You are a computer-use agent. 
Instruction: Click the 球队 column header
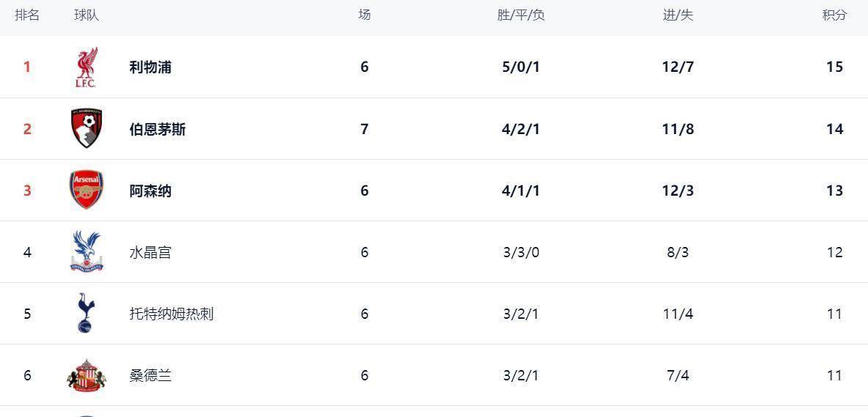point(87,15)
